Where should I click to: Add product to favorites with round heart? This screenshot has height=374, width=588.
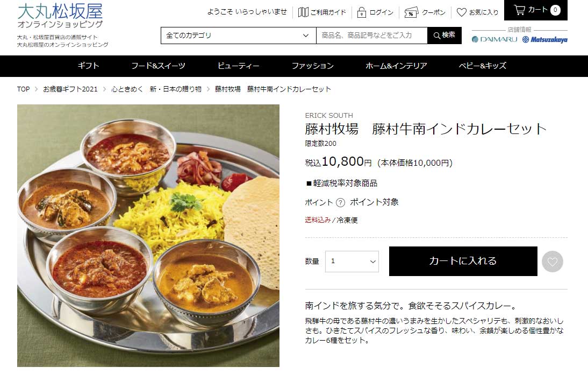coord(553,262)
